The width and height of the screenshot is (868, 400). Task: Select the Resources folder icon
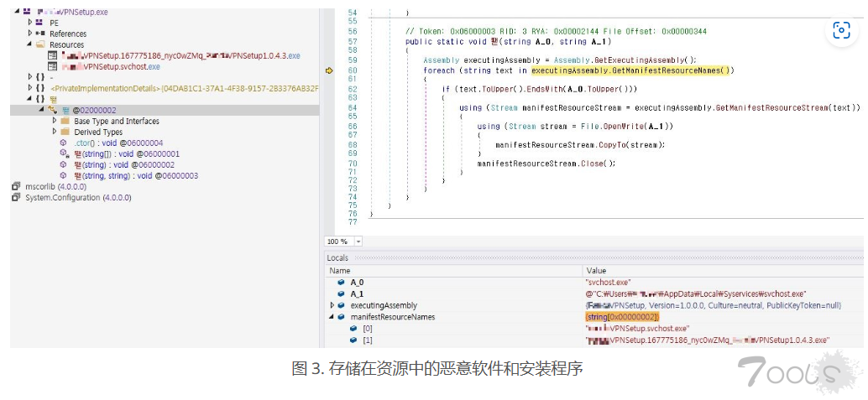[40, 44]
